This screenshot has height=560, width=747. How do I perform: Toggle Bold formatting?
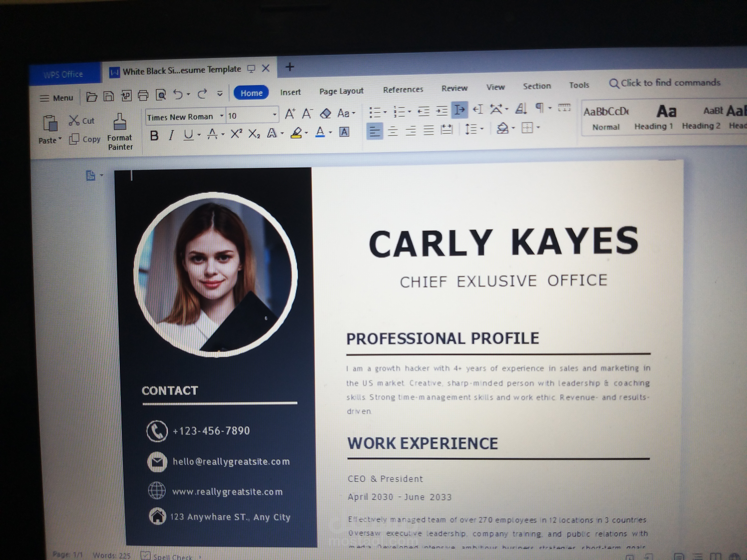(154, 135)
